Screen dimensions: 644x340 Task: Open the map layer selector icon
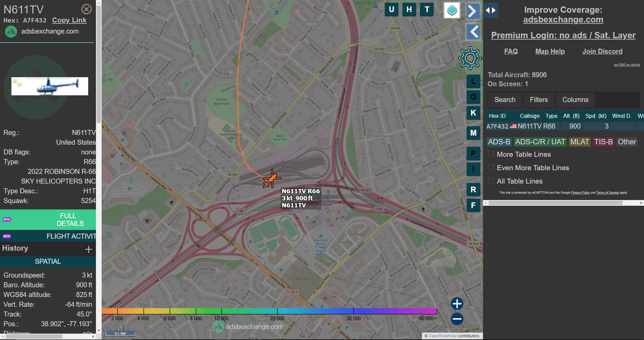pos(452,10)
